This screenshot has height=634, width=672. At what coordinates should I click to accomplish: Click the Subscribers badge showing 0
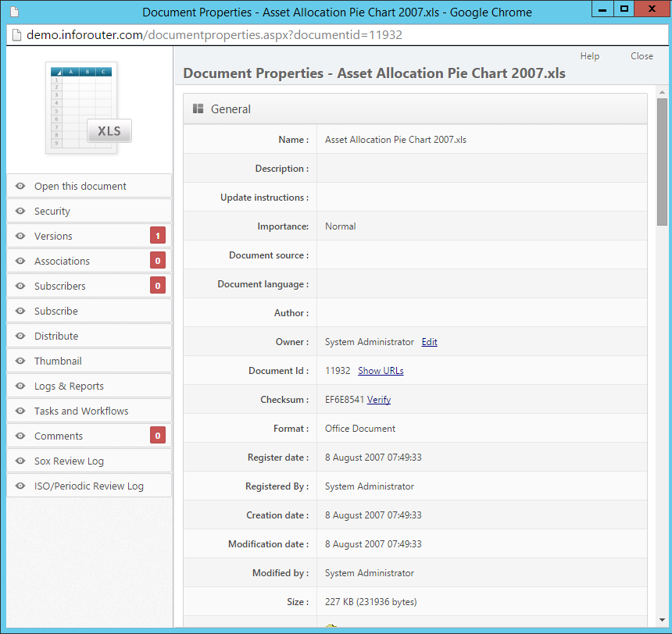(157, 285)
